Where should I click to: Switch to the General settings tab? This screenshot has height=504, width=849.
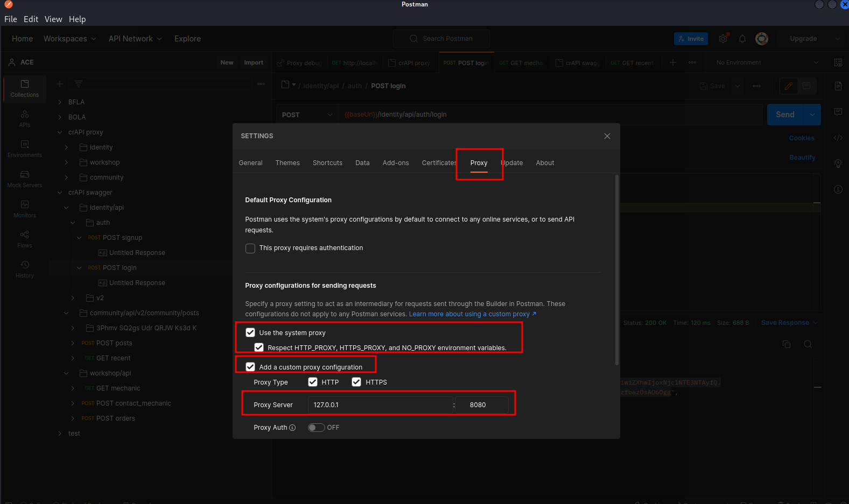tap(250, 163)
